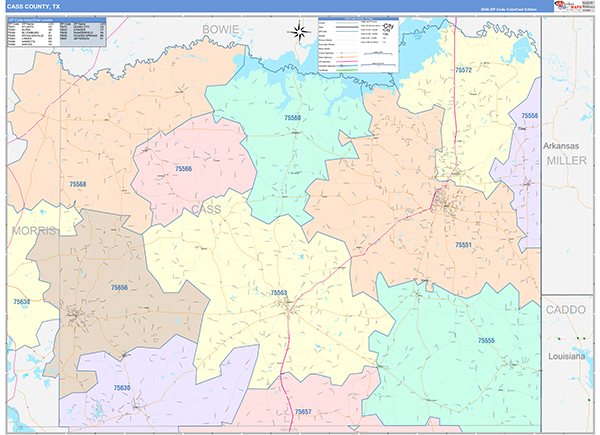The height and width of the screenshot is (435, 600).
Task: Select ZIP code label 75556
Action: pos(530,116)
